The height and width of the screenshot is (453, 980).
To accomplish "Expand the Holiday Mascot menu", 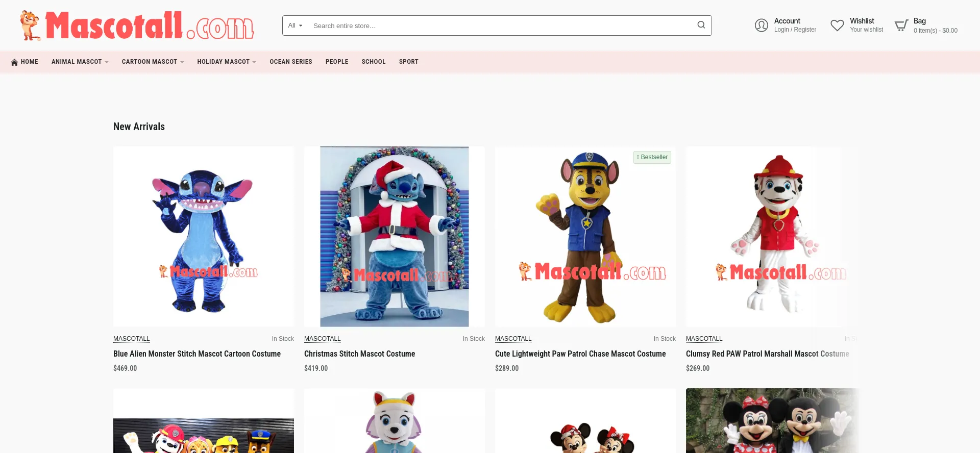I will (x=226, y=62).
